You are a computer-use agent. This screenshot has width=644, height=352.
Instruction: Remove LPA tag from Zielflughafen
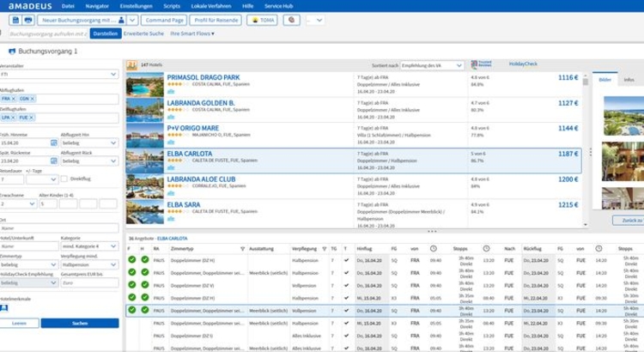(13, 118)
